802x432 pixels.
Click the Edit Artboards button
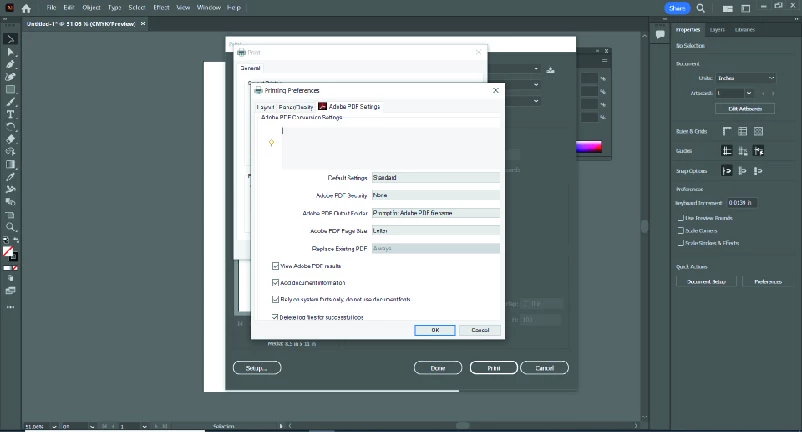(745, 108)
